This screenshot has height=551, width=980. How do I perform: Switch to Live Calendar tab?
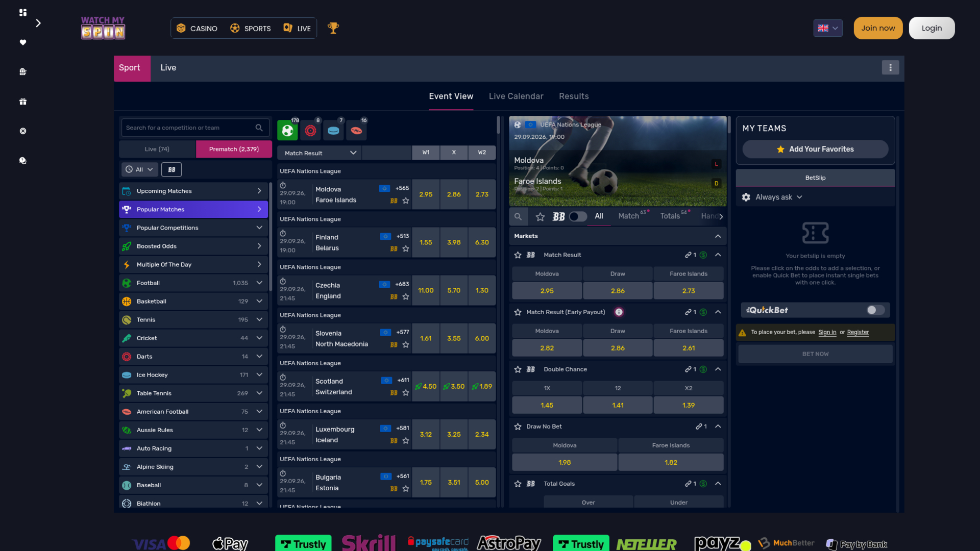point(516,96)
